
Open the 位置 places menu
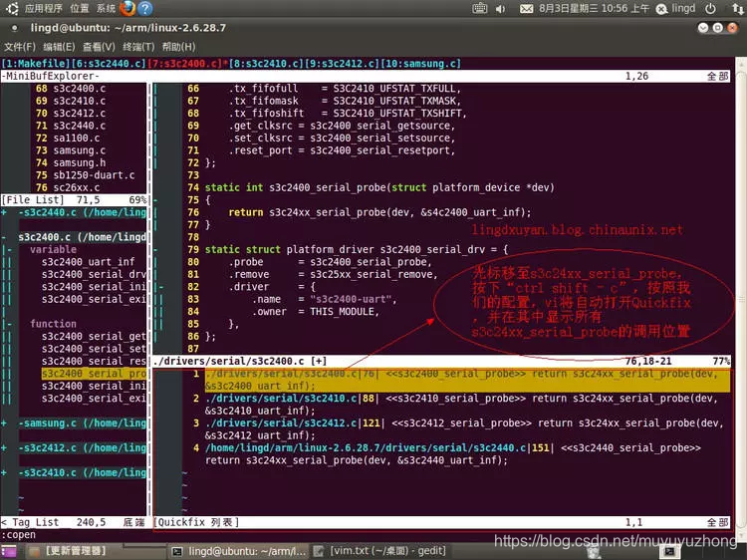(x=79, y=8)
